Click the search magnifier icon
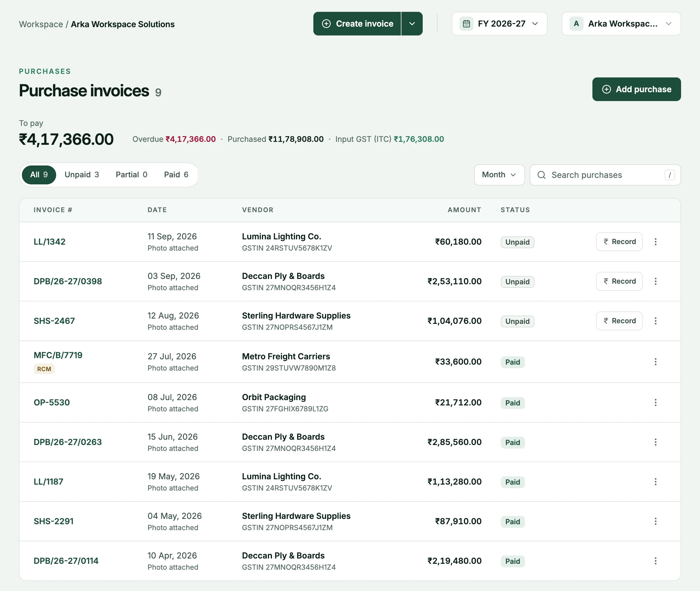This screenshot has height=591, width=700. (541, 175)
